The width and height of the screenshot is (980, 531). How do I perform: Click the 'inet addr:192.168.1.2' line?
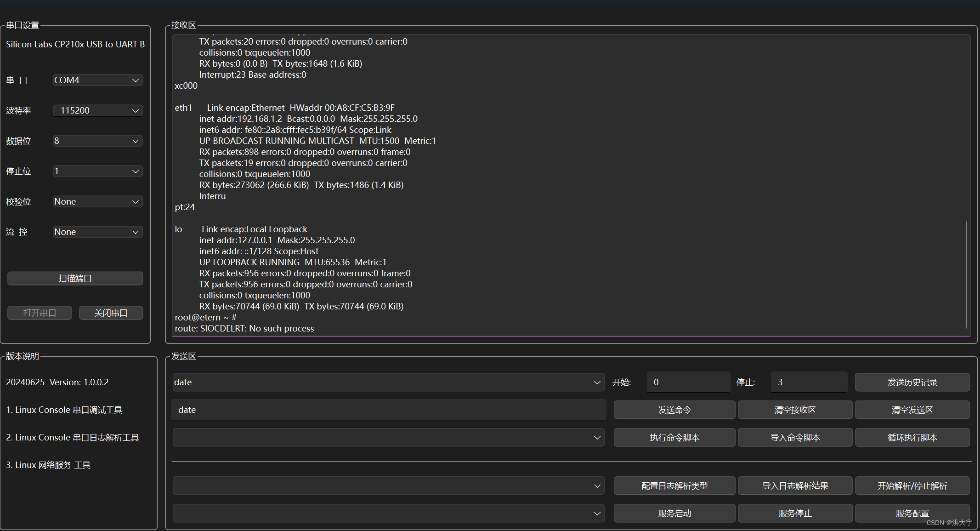[x=308, y=119]
